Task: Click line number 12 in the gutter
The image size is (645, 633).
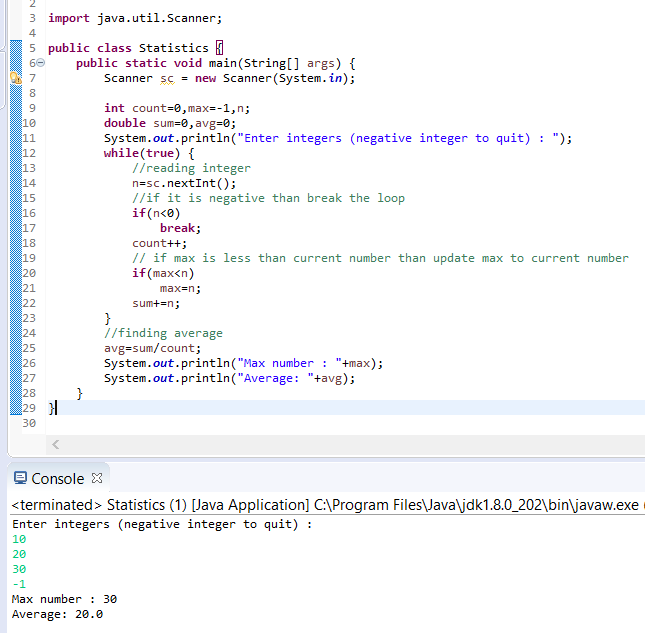Action: pyautogui.click(x=28, y=153)
